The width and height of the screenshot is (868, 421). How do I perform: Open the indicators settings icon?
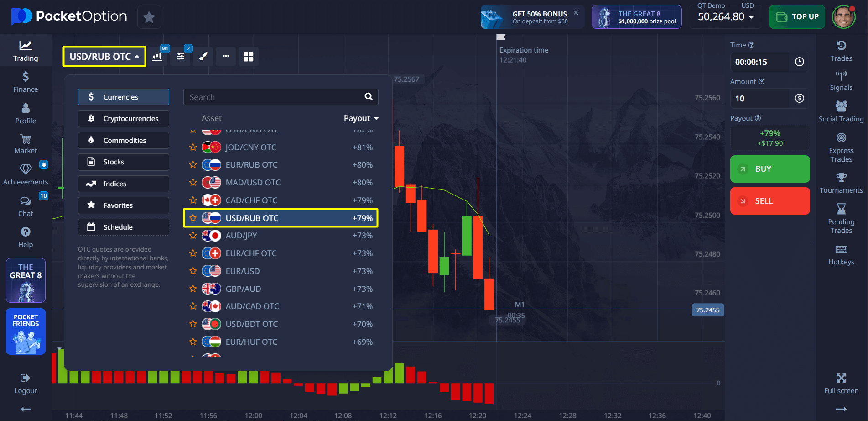pyautogui.click(x=181, y=57)
